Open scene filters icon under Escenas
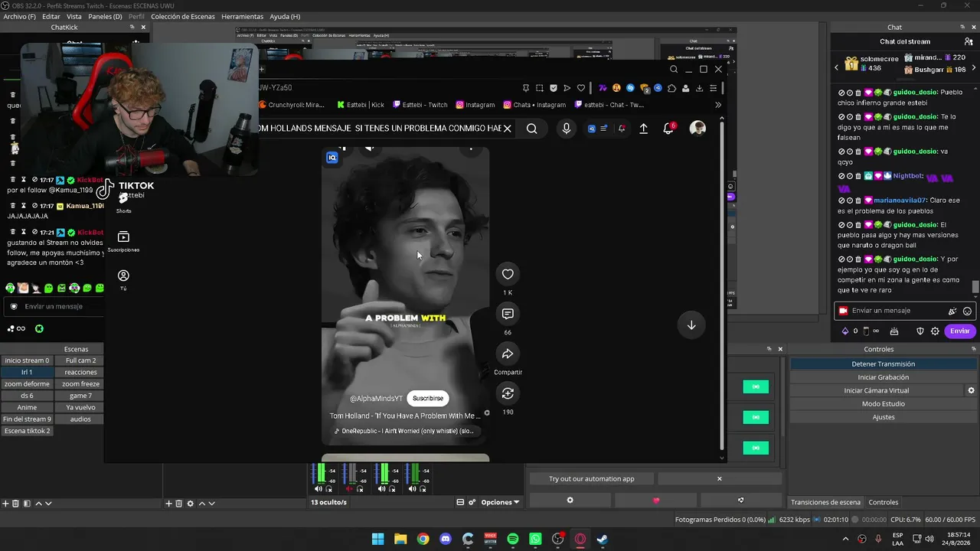Screen dimensions: 980x551 (x=27, y=504)
